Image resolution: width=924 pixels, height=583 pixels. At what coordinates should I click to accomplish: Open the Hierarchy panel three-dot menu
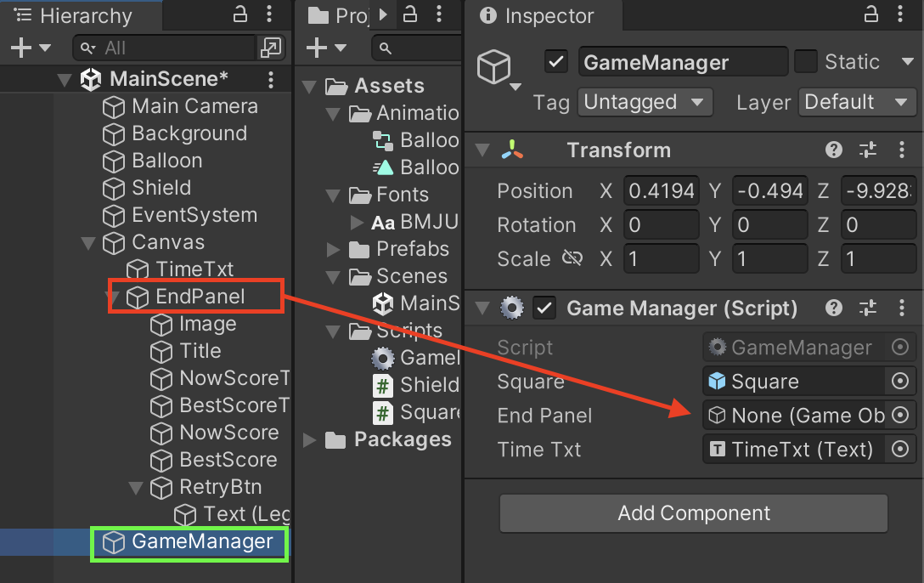(269, 14)
